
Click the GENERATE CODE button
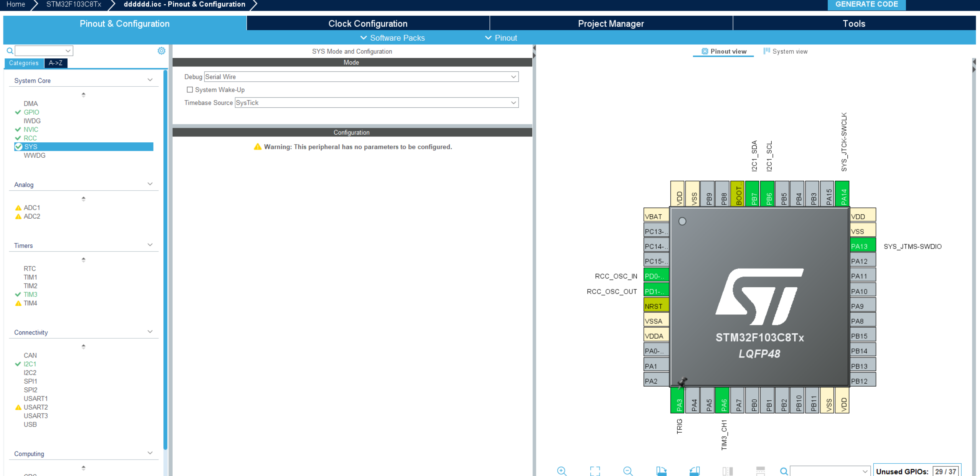pos(866,5)
